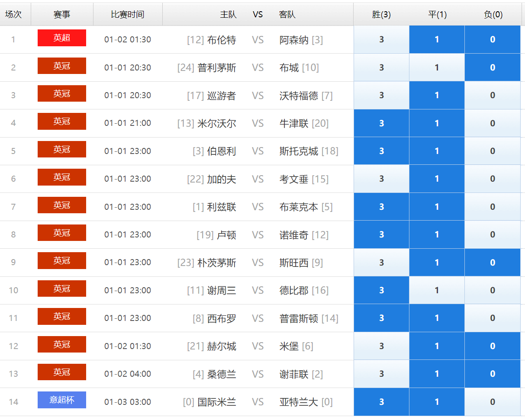Toggle loss (0) for 普利茅斯 vs 布城

click(x=493, y=67)
